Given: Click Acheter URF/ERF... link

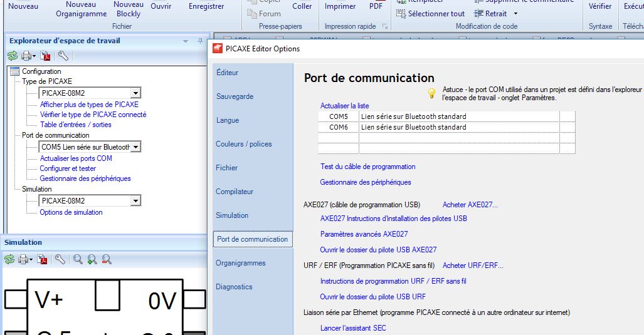Looking at the screenshot, I should click(473, 265).
